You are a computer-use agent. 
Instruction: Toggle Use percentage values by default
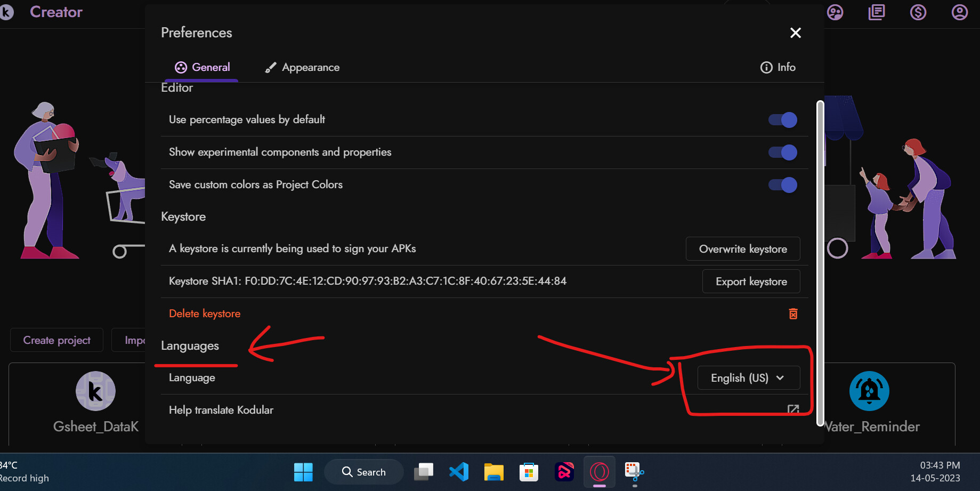tap(782, 120)
